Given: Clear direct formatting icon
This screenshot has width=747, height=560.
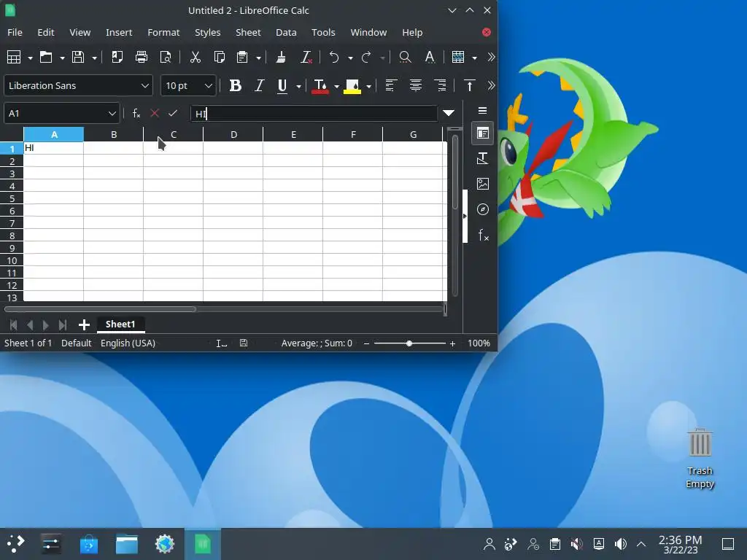Looking at the screenshot, I should point(306,57).
